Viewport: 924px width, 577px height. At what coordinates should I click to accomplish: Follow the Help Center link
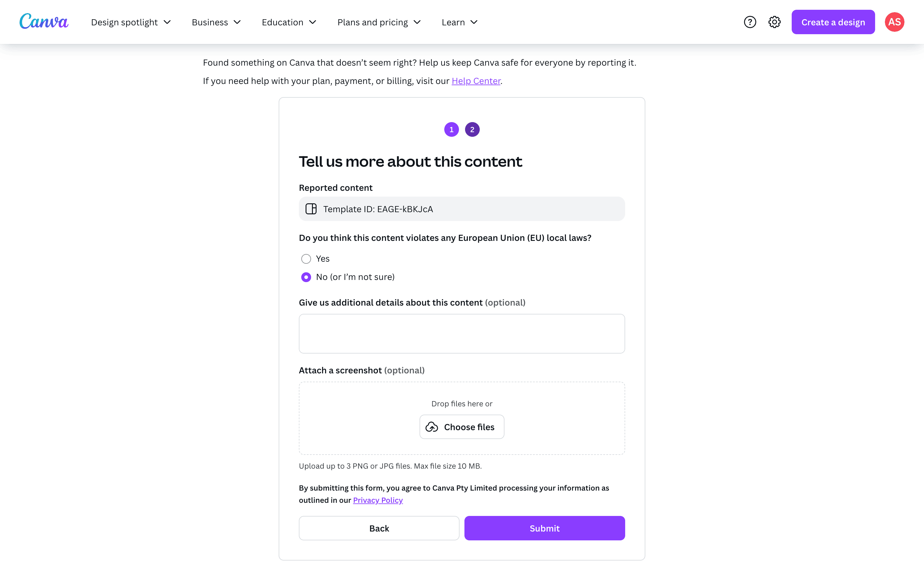click(x=476, y=81)
